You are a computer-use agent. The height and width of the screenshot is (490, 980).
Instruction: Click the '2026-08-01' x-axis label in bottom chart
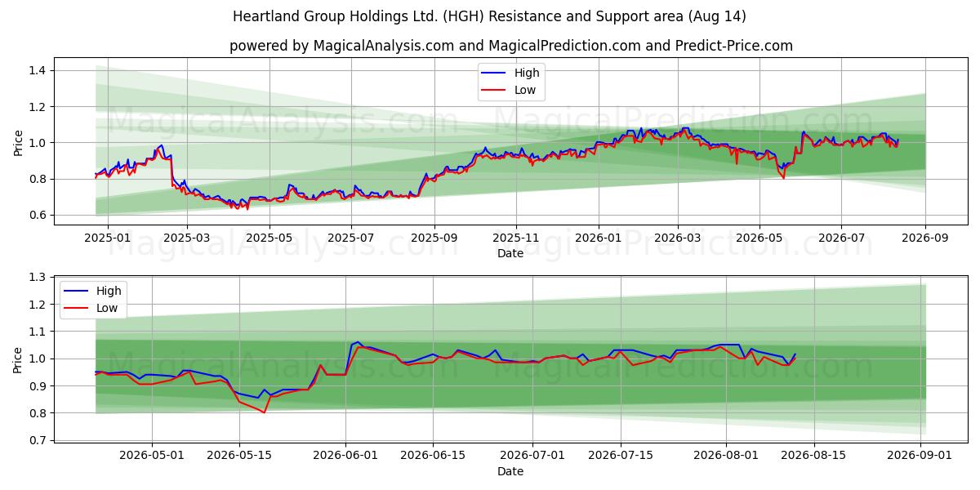pyautogui.click(x=726, y=455)
